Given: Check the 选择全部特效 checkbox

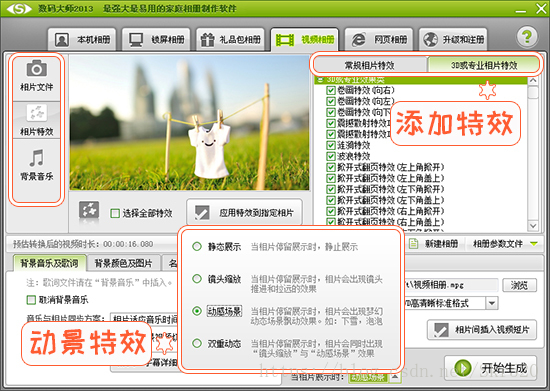Looking at the screenshot, I should tap(115, 213).
